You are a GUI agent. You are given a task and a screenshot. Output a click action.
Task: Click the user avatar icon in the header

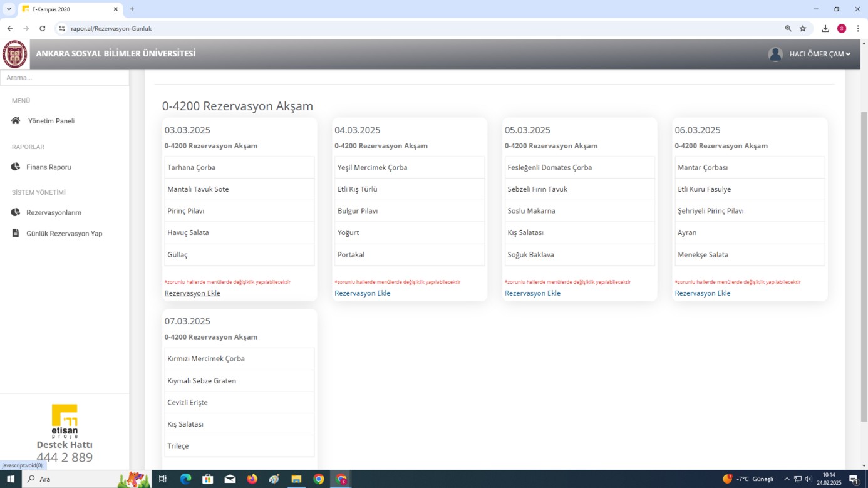[x=775, y=54]
